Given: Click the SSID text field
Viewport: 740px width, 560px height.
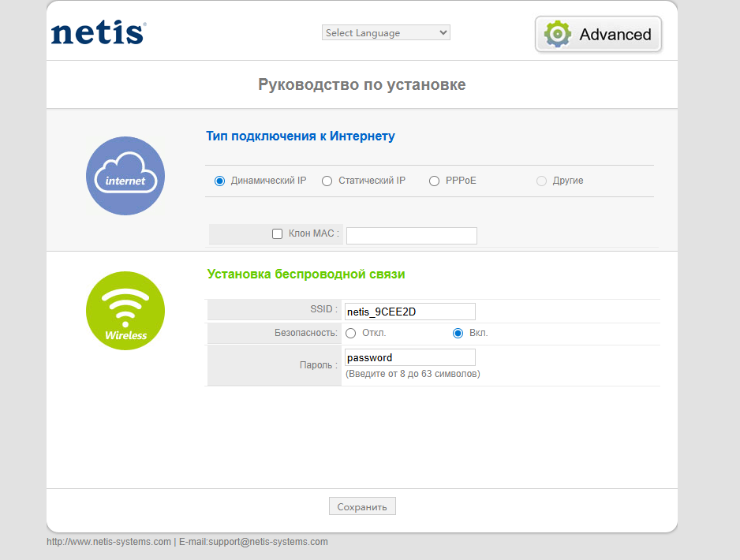Looking at the screenshot, I should click(409, 312).
